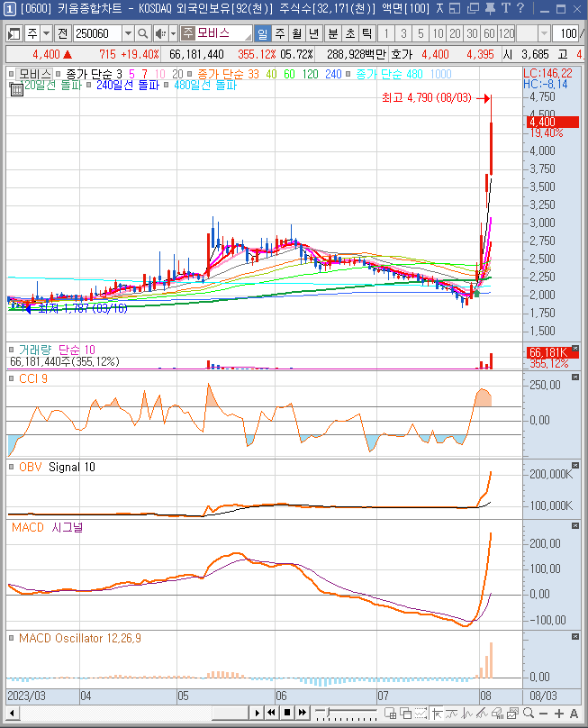Select the 120 interval button

506,33
